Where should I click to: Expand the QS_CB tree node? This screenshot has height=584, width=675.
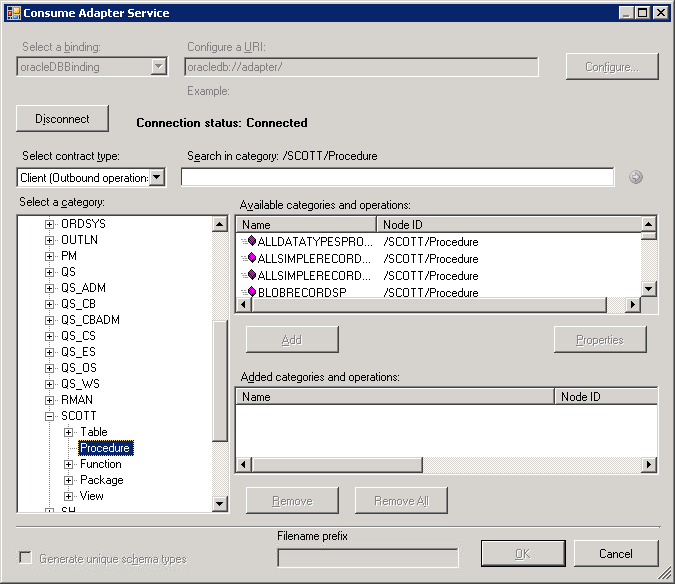[x=50, y=304]
